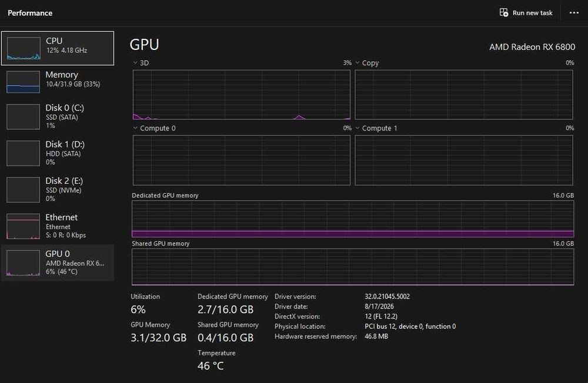Click the Compute 1 usage graph
The image size is (588, 383).
coord(464,160)
